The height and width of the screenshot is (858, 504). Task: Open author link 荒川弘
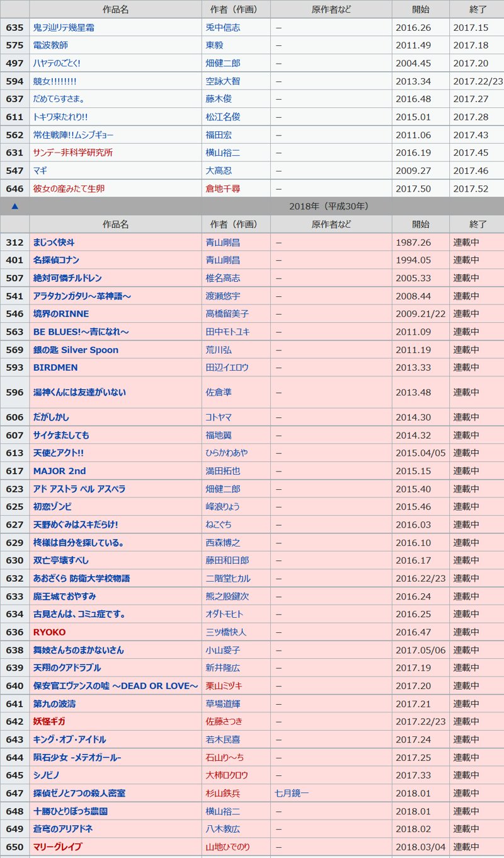pyautogui.click(x=219, y=350)
